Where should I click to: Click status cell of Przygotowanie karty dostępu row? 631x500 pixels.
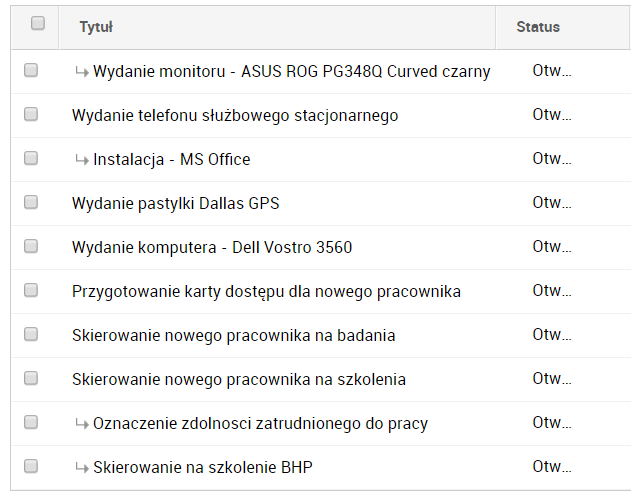pos(551,292)
